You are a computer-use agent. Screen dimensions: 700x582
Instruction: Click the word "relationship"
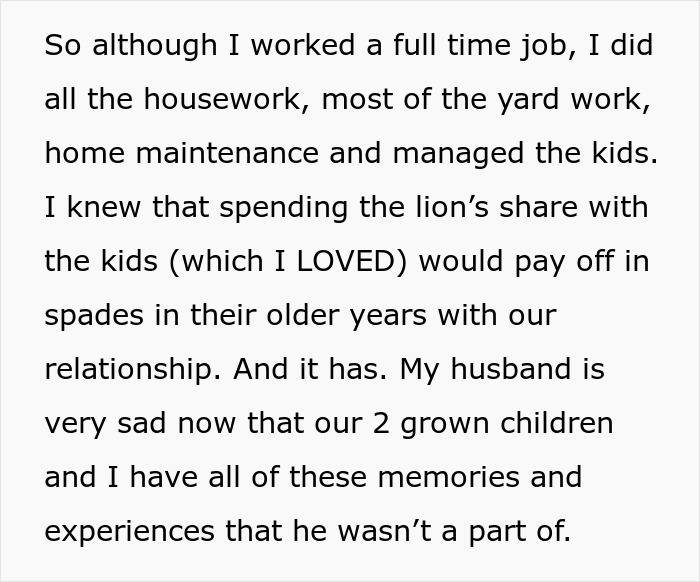pos(131,368)
